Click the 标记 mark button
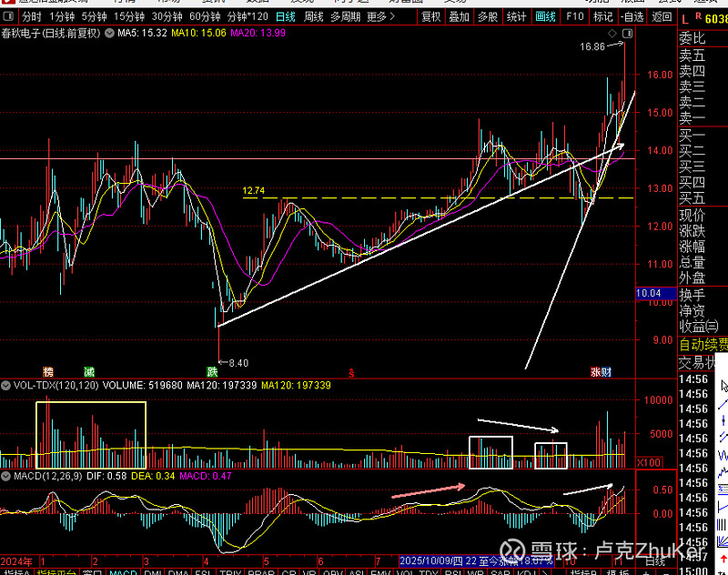Screen dimensions: 728x575 [603, 17]
